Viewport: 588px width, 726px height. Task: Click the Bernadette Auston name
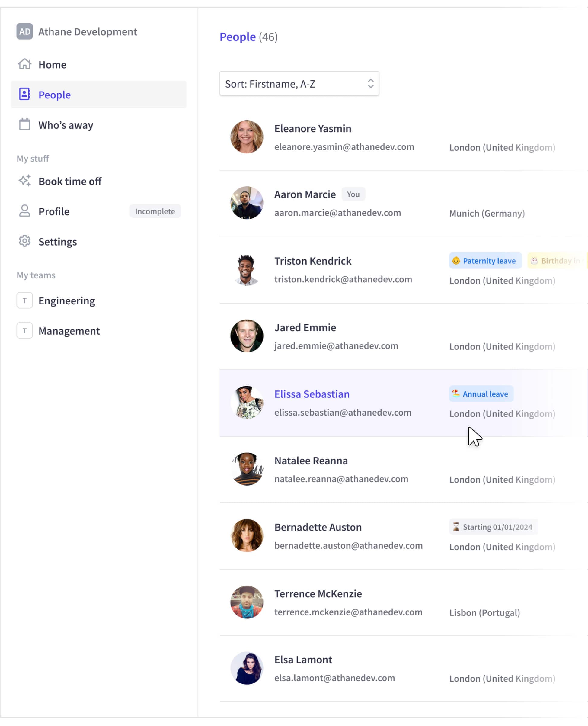(318, 527)
